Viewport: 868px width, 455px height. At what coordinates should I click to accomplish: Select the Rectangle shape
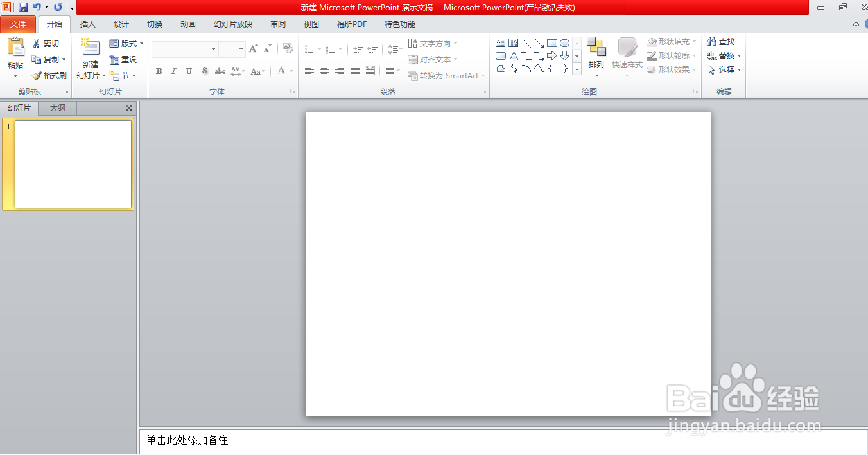point(551,43)
